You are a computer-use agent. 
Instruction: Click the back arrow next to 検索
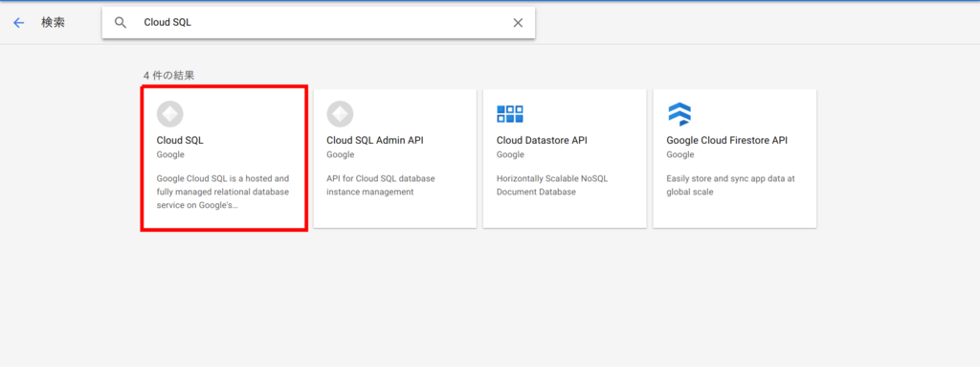(x=19, y=23)
